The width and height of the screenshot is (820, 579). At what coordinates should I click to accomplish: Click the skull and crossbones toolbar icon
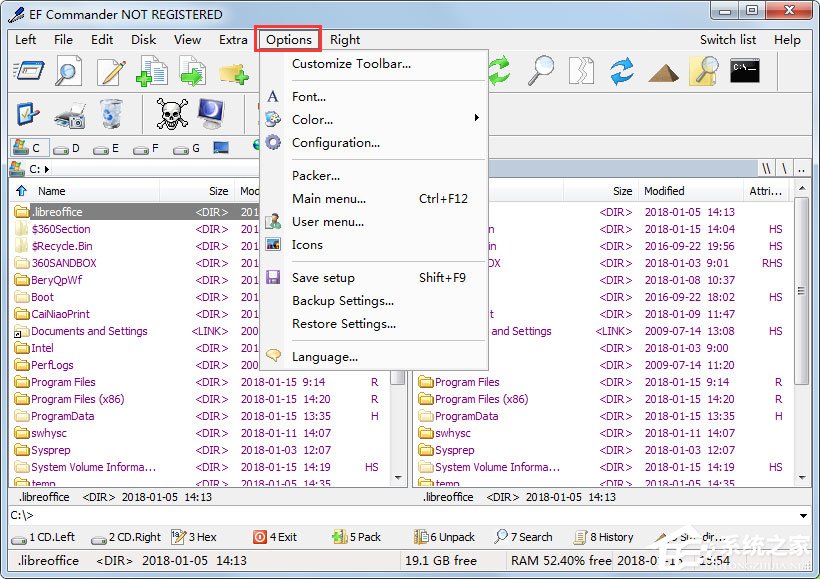point(172,113)
